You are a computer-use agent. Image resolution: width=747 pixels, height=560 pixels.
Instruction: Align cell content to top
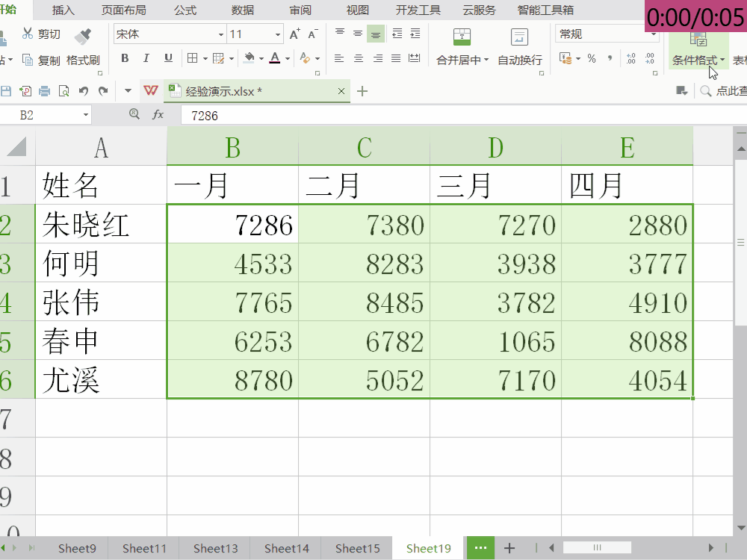point(340,34)
